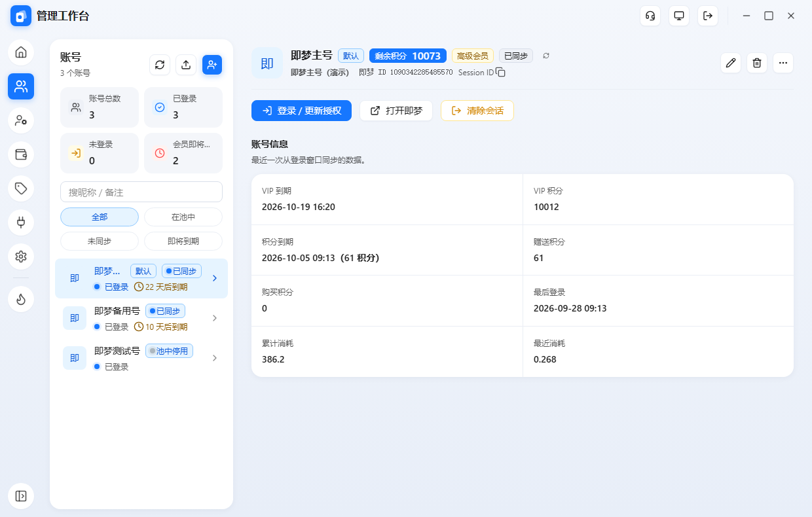Click the 22 天后到期 label
The width and height of the screenshot is (812, 517).
click(x=160, y=287)
